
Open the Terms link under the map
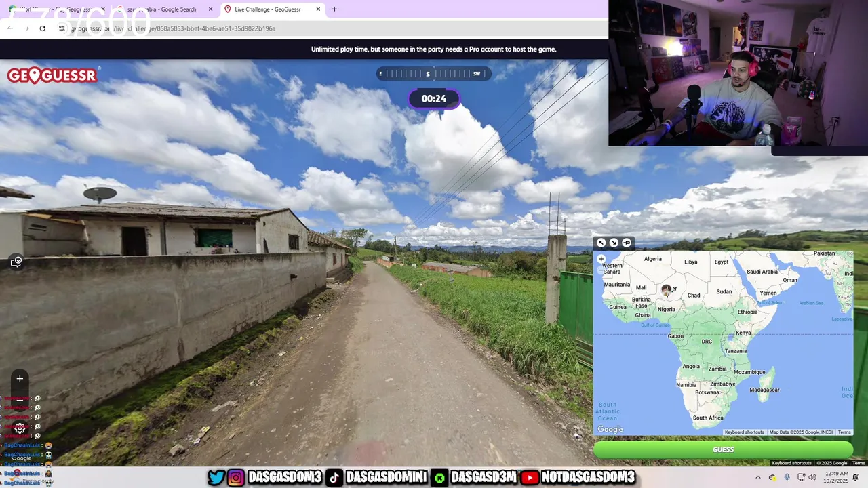(x=844, y=432)
